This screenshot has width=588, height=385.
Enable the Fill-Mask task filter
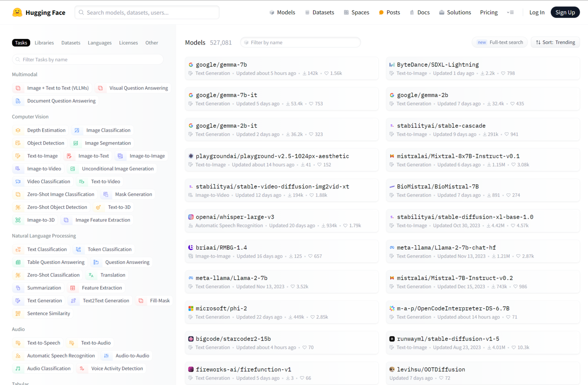pyautogui.click(x=160, y=301)
